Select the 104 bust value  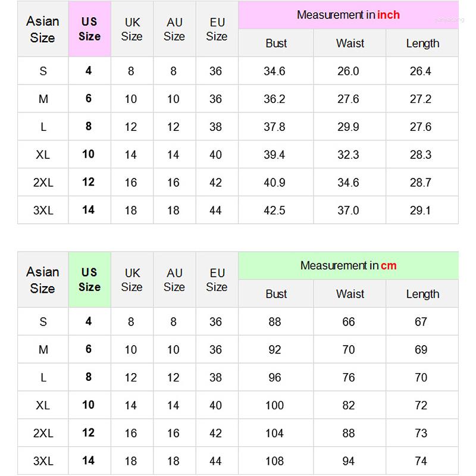274,433
